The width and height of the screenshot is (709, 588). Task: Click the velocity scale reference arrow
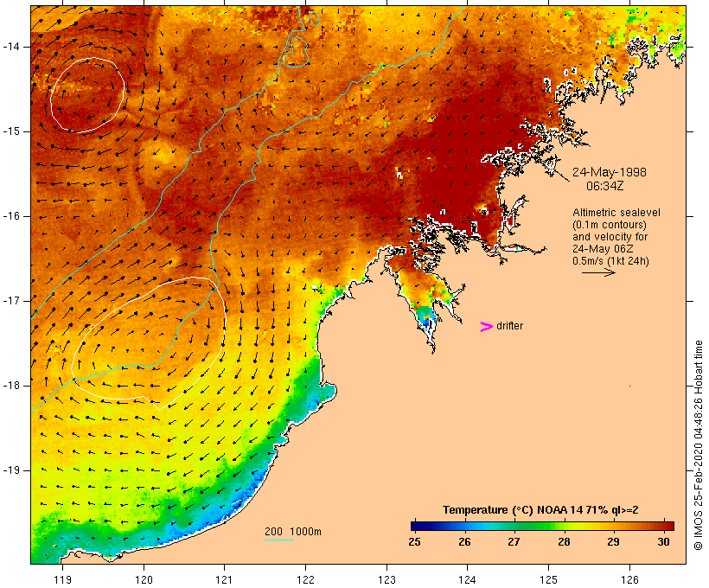coord(598,272)
